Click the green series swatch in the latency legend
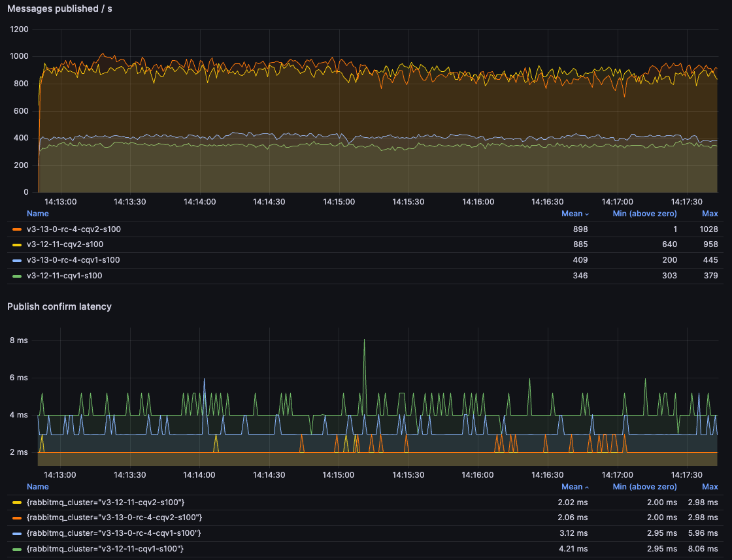This screenshot has height=560, width=732. pos(17,550)
